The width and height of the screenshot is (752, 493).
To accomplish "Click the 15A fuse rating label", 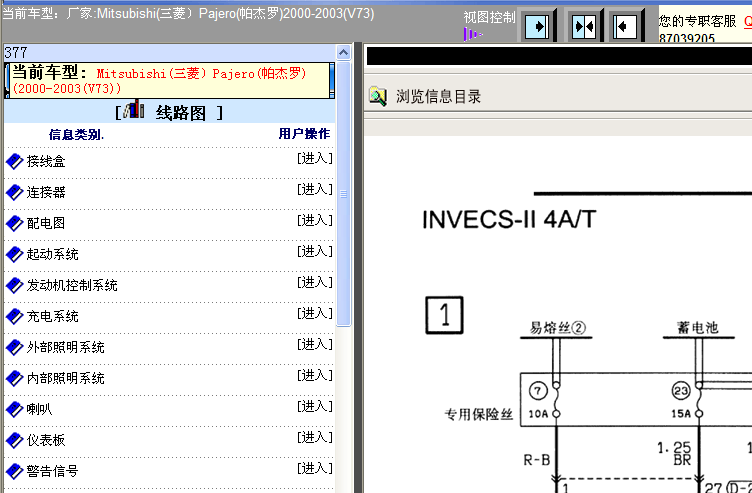I will (681, 413).
